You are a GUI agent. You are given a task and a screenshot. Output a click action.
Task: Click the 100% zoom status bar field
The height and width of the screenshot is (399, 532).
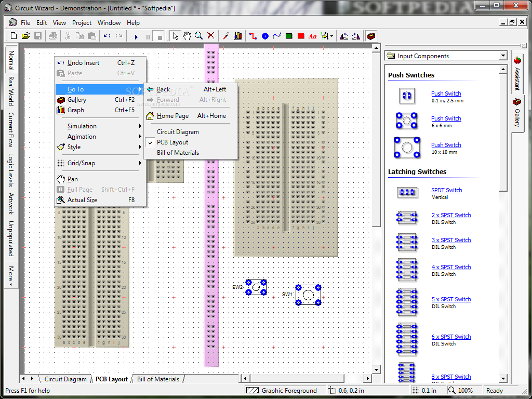(465, 391)
